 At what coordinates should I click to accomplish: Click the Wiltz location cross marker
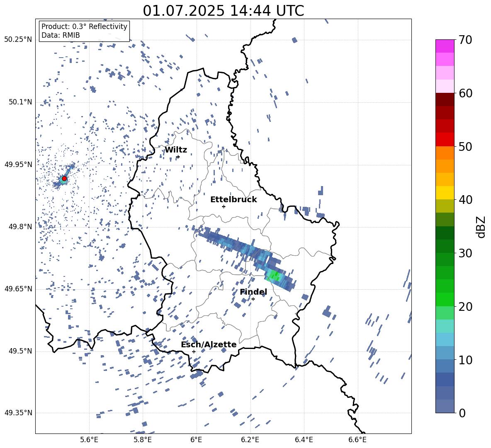tap(178, 157)
